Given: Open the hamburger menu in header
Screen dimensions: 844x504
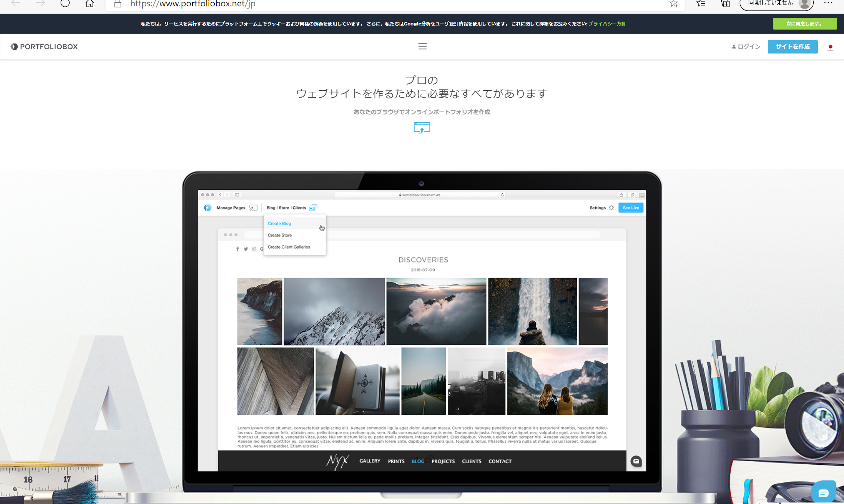Looking at the screenshot, I should coord(422,46).
